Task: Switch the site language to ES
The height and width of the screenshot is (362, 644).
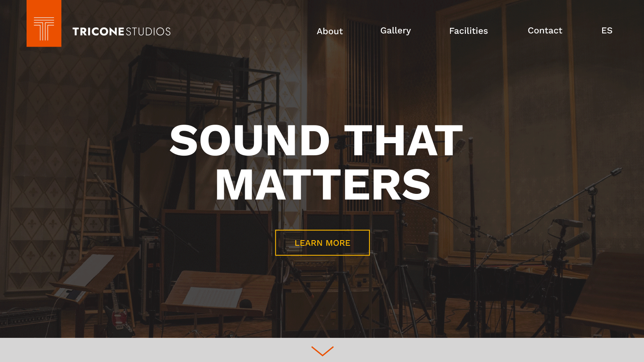Action: click(607, 31)
